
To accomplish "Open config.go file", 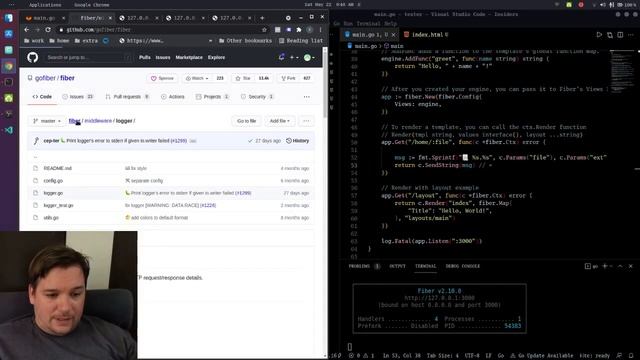I will [x=53, y=181].
